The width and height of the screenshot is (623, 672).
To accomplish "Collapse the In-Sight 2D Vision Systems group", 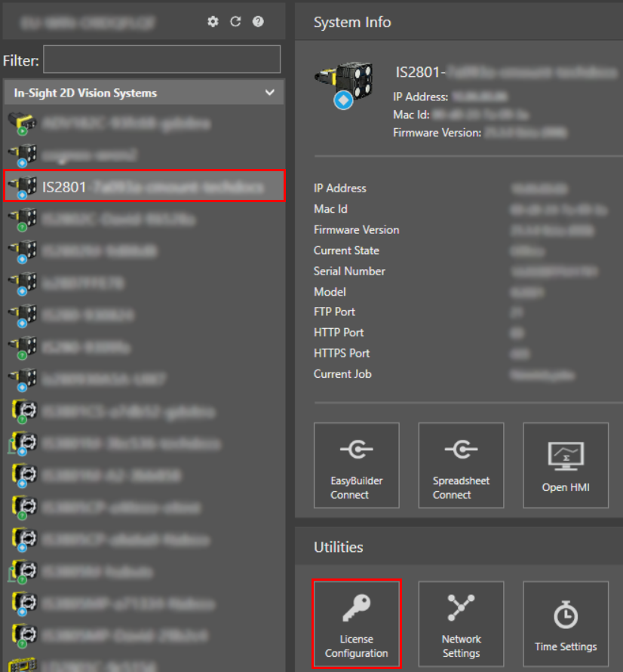I will coord(269,94).
